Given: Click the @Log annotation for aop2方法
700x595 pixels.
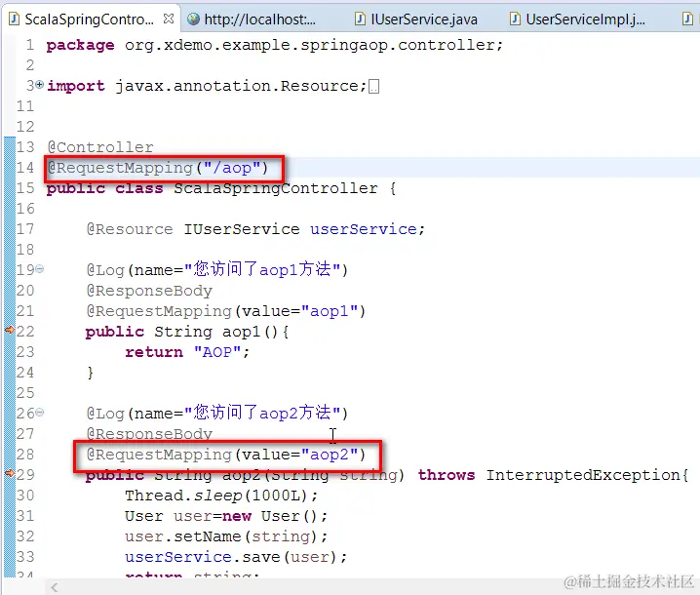Looking at the screenshot, I should pos(217,414).
